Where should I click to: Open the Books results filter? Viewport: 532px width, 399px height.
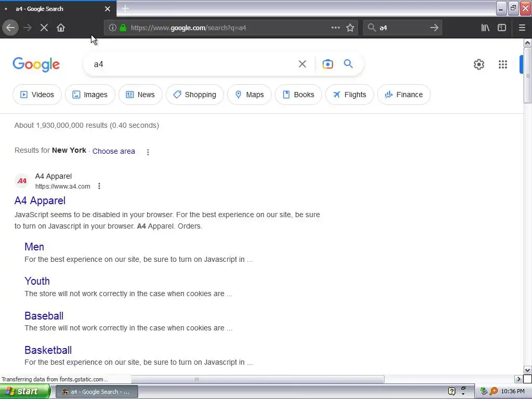[298, 95]
